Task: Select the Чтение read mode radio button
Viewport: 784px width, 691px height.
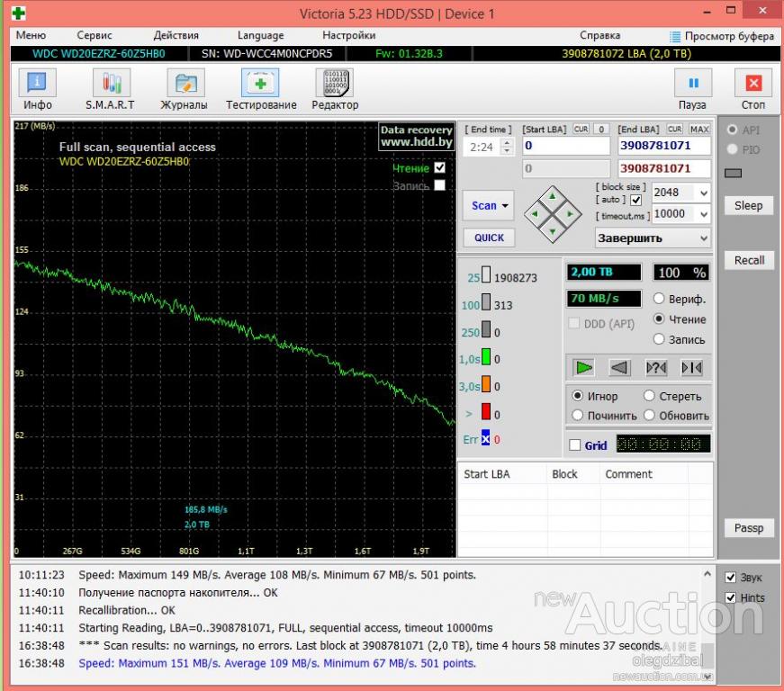Action: point(659,319)
